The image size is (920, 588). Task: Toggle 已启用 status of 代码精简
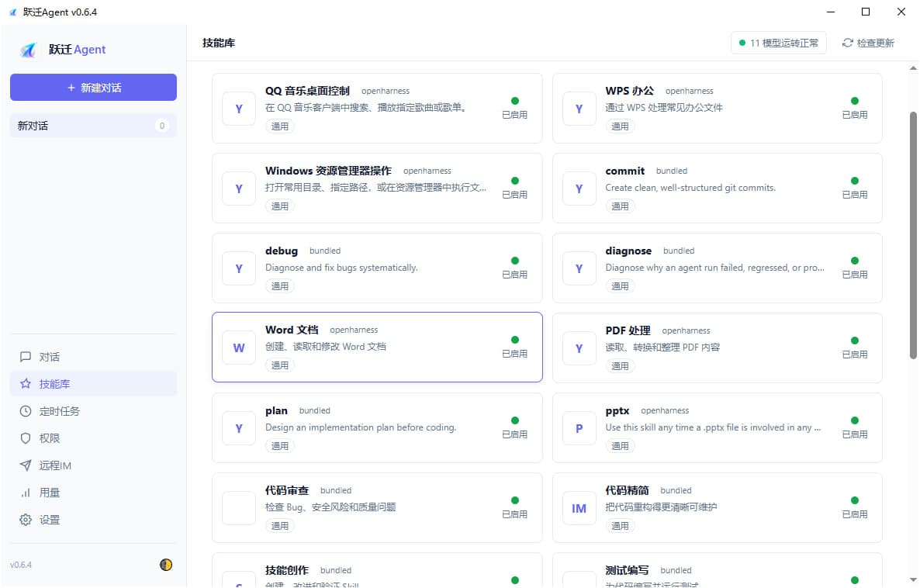[854, 507]
